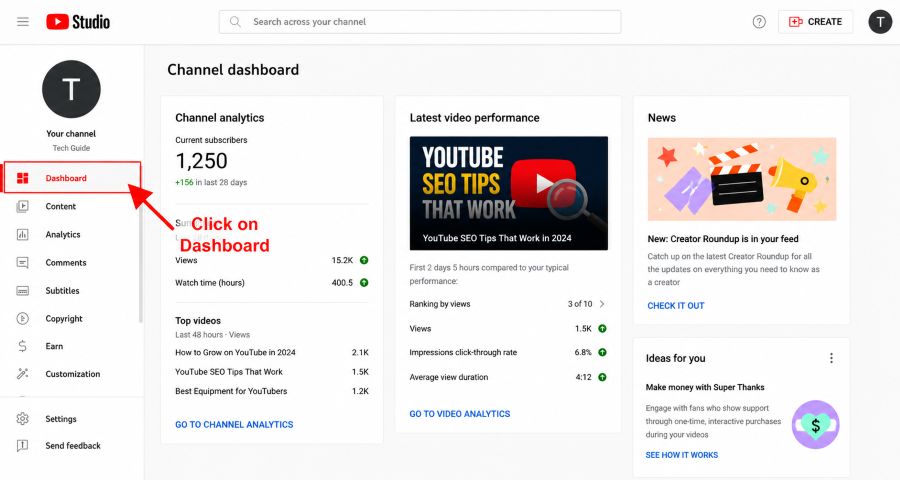Click green arrow next to Views 1.5K
900x480 pixels.
click(x=602, y=328)
